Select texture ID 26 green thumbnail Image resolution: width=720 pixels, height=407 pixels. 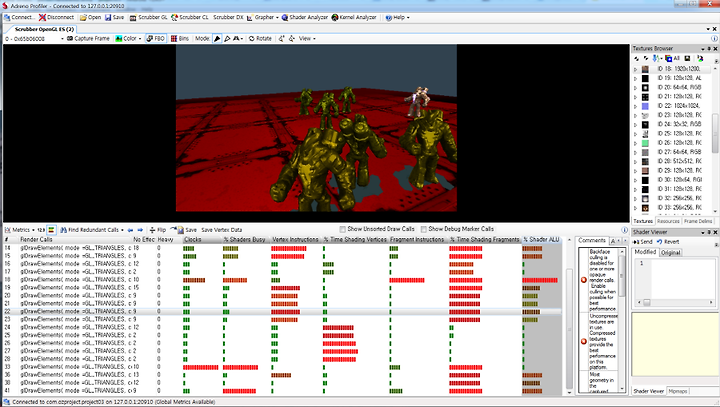click(645, 143)
